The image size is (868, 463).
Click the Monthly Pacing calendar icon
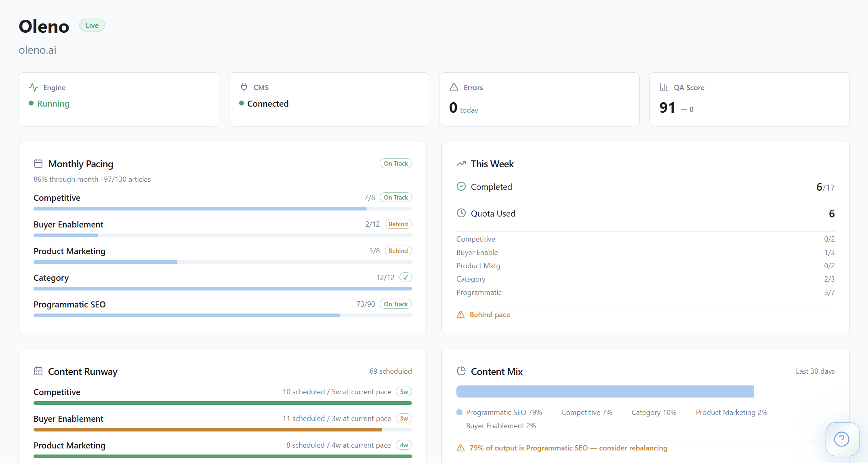coord(38,163)
